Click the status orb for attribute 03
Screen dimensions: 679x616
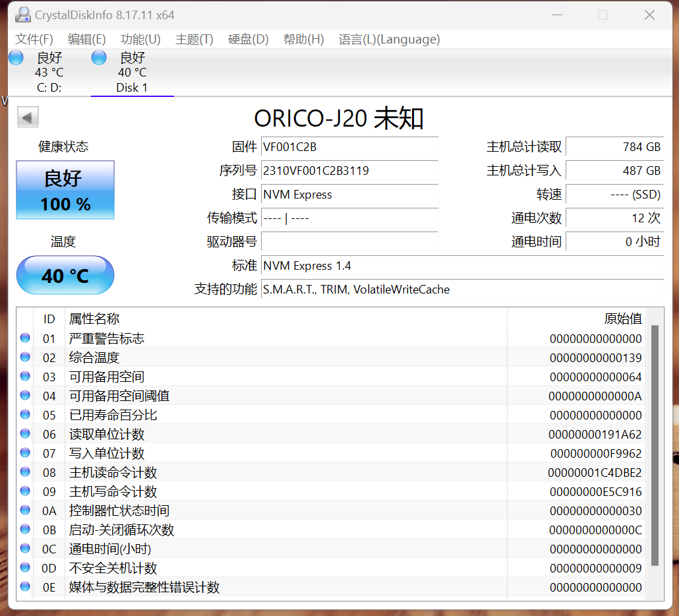click(x=25, y=376)
